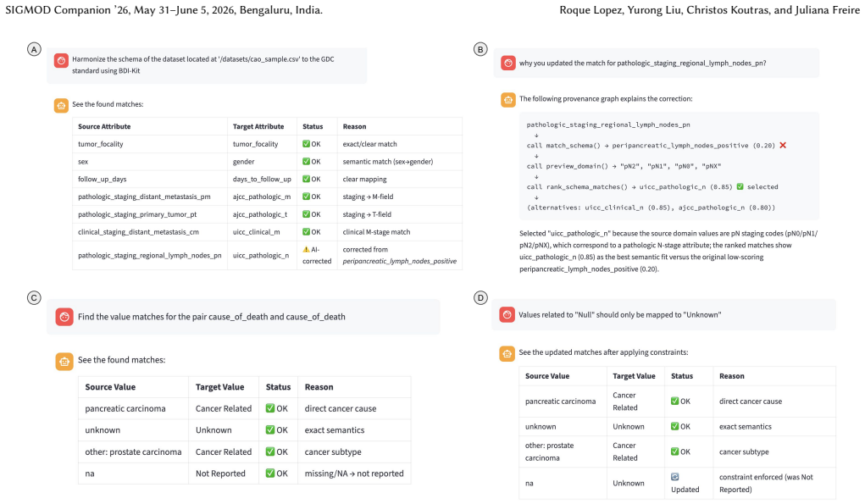This screenshot has height=504, width=865.
Task: Click the red user avatar beside Null constraint message
Action: click(507, 315)
